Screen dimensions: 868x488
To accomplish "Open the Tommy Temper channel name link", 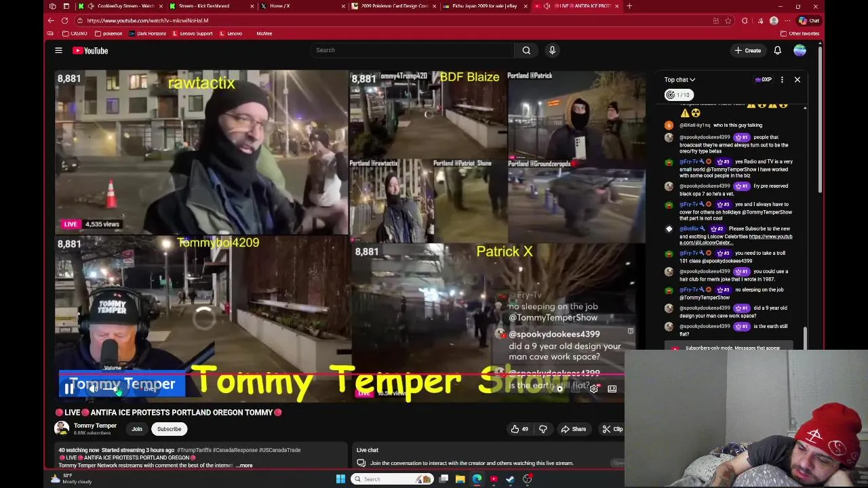I will pyautogui.click(x=95, y=426).
